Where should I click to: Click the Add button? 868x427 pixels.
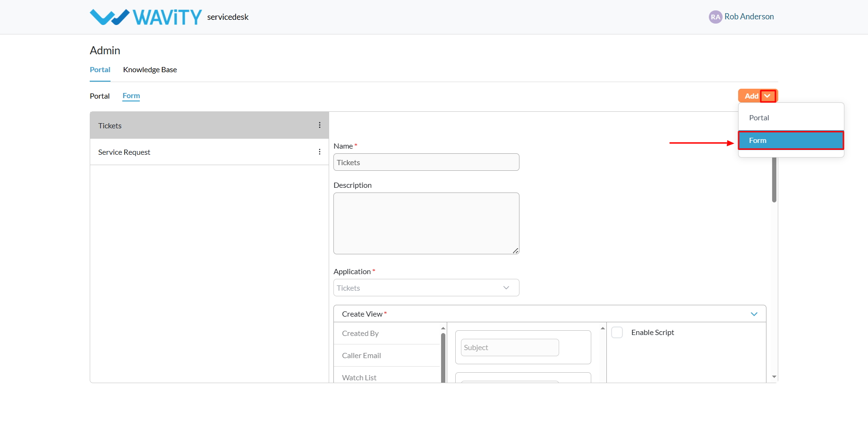coord(750,96)
